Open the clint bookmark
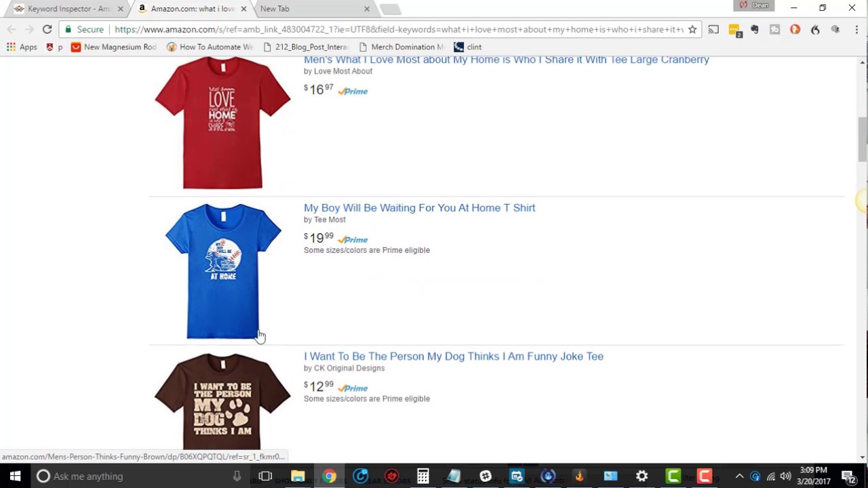Viewport: 868px width, 488px height. click(467, 47)
